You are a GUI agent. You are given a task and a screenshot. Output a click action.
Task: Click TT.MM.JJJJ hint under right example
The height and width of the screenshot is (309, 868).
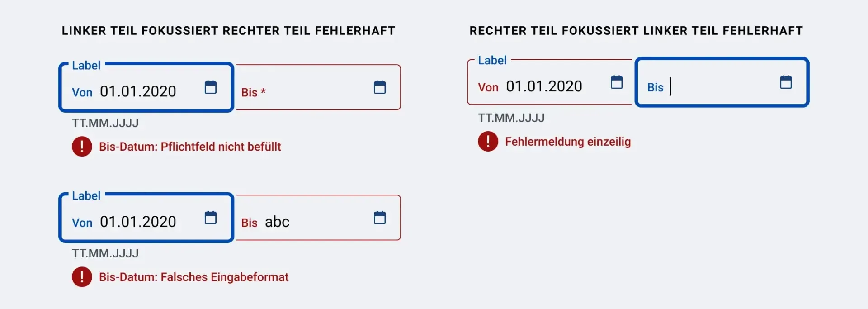click(x=511, y=118)
